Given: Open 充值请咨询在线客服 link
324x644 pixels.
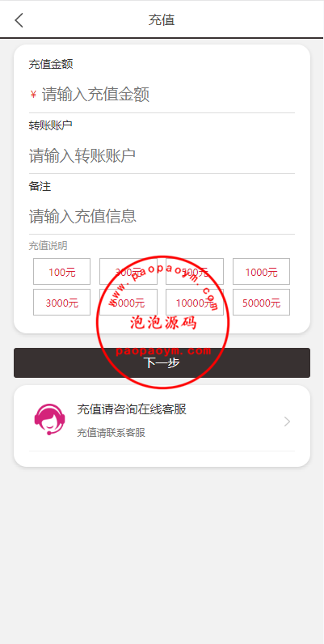Looking at the screenshot, I should [132, 409].
